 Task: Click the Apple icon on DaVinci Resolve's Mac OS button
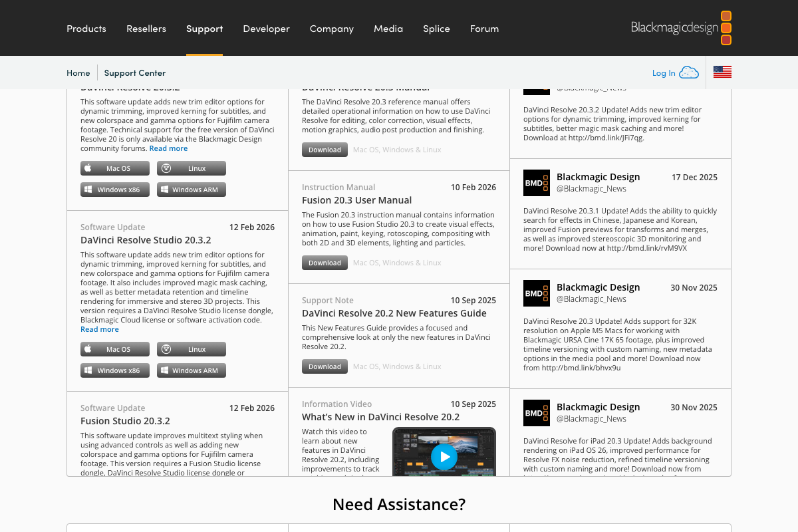click(87, 168)
